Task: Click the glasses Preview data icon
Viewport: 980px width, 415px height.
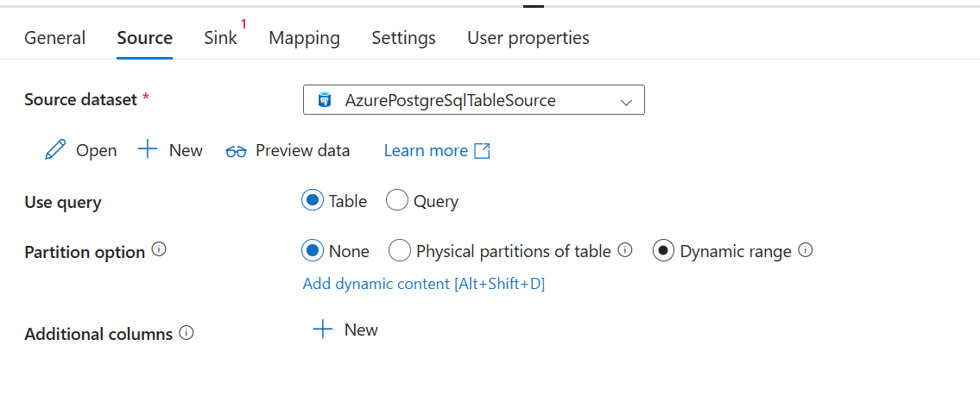Action: tap(237, 151)
